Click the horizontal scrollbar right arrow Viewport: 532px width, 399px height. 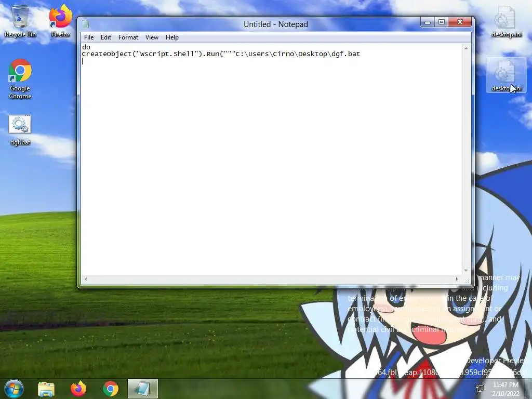tap(457, 279)
